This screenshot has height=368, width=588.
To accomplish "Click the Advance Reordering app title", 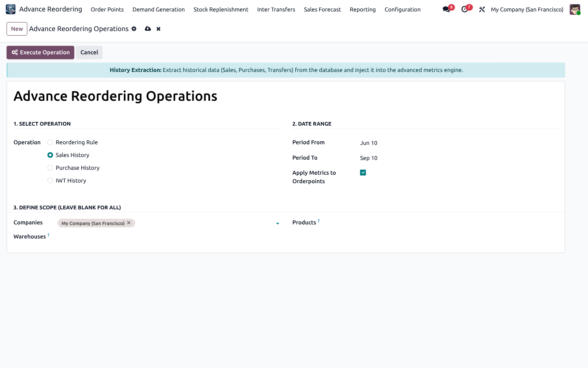I will (x=51, y=9).
